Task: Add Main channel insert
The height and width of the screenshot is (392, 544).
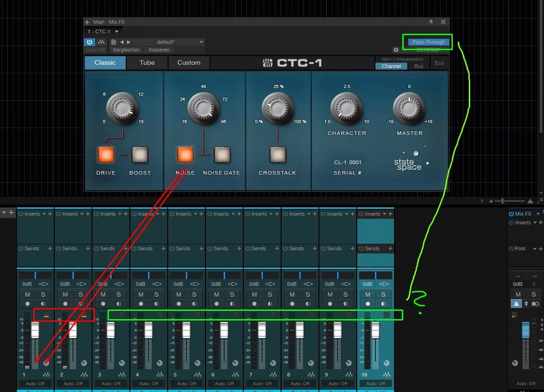Action: point(540,222)
